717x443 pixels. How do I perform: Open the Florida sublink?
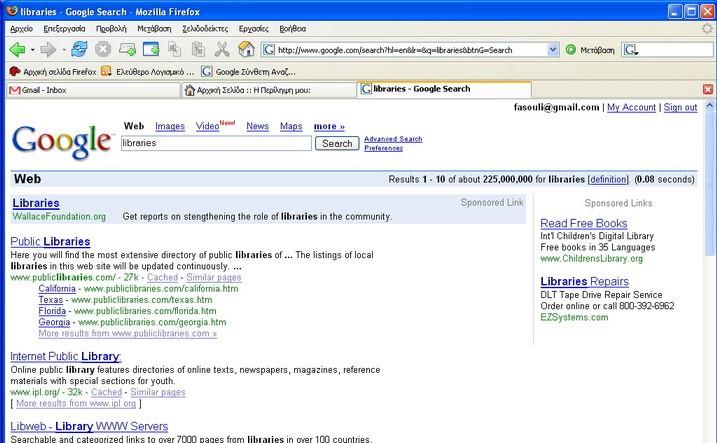(x=52, y=311)
